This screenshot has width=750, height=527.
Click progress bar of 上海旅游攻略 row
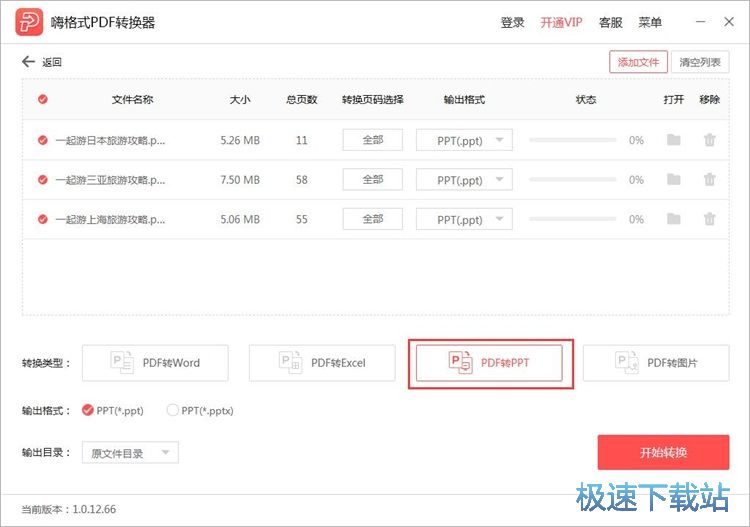[x=573, y=219]
